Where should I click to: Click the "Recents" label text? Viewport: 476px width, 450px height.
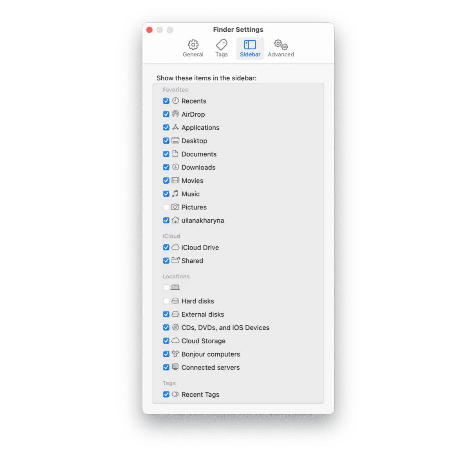(x=194, y=101)
